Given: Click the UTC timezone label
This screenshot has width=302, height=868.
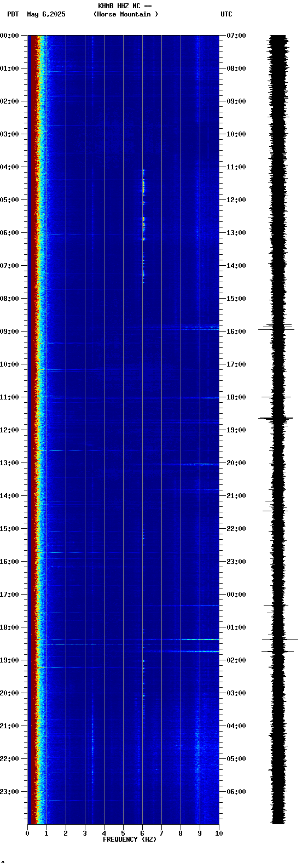Looking at the screenshot, I should (226, 14).
